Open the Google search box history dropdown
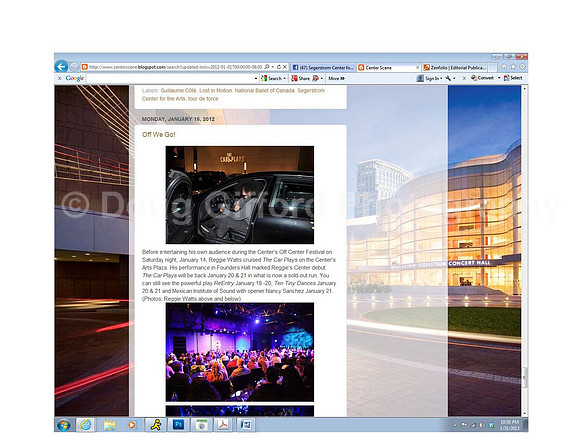The image size is (580, 448). [x=256, y=78]
